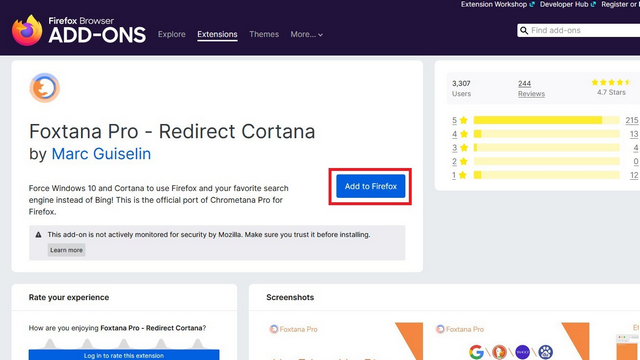
Task: Click the 4.7 Stars rating
Action: [611, 87]
